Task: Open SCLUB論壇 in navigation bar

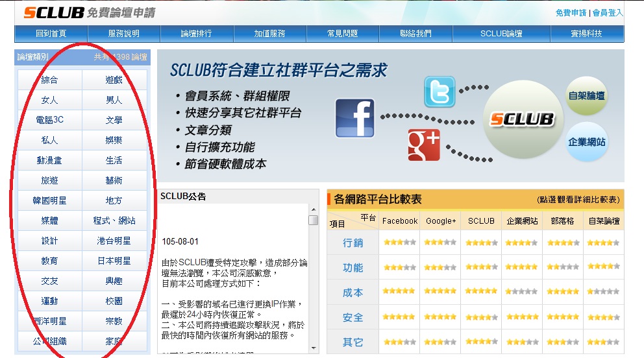Action: coord(501,34)
